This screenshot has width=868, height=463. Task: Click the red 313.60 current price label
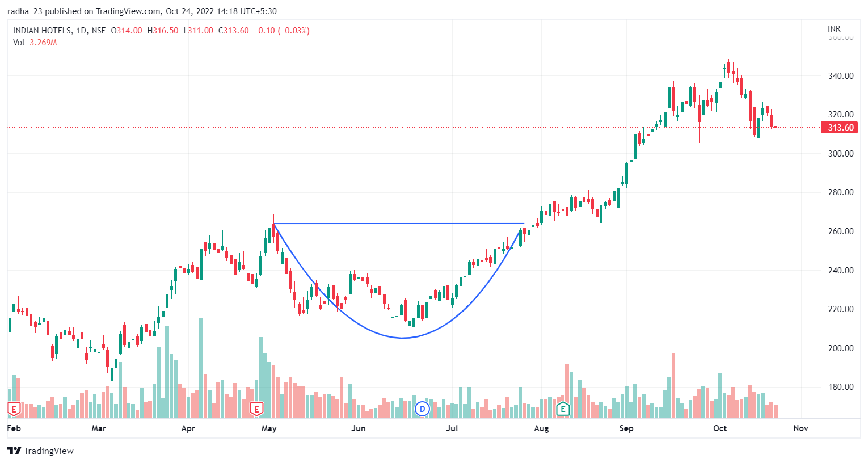pos(840,127)
